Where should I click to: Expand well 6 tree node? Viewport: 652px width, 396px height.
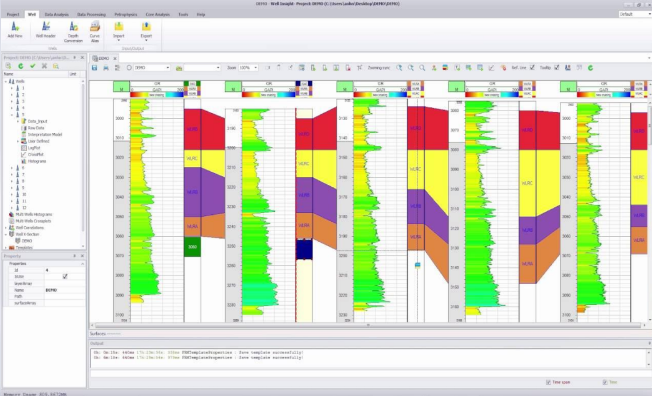point(12,168)
